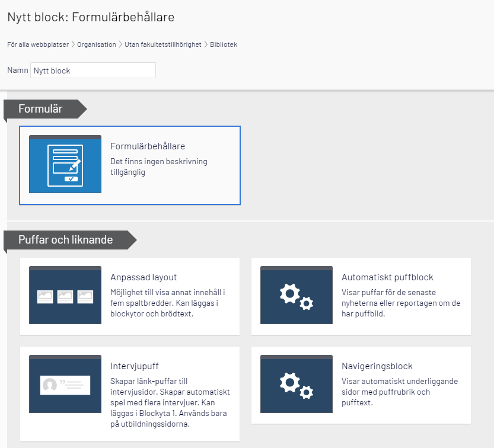Select the Formulärbehållare form icon

point(65,164)
